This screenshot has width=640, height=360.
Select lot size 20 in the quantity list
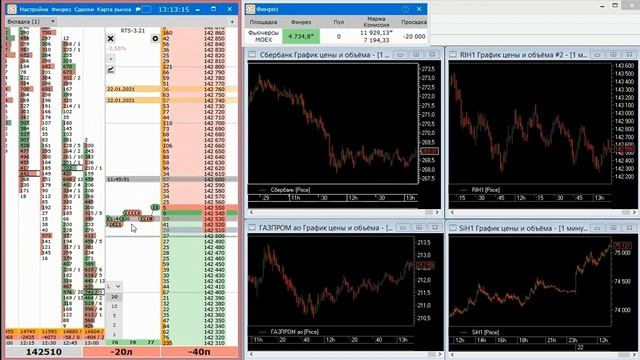click(x=114, y=297)
